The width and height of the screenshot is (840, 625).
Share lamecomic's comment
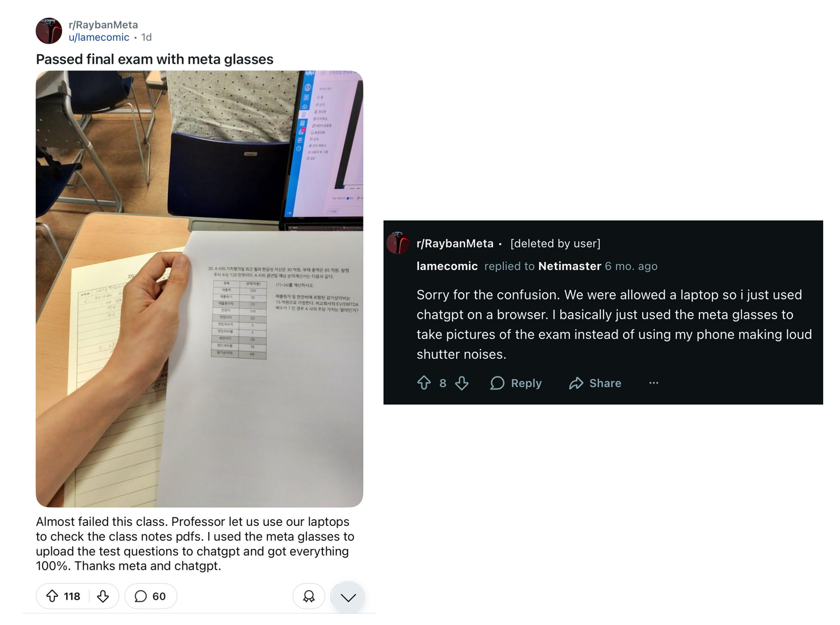(x=595, y=383)
